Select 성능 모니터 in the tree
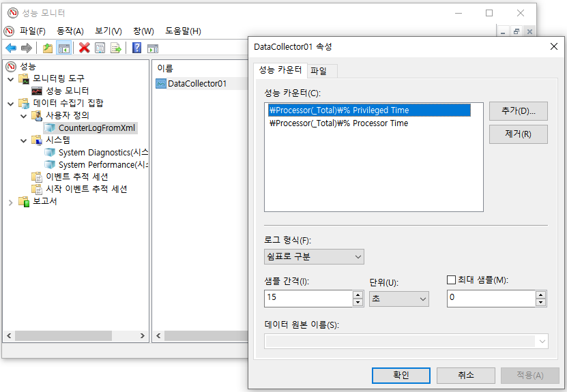This screenshot has width=567, height=392. tap(68, 91)
